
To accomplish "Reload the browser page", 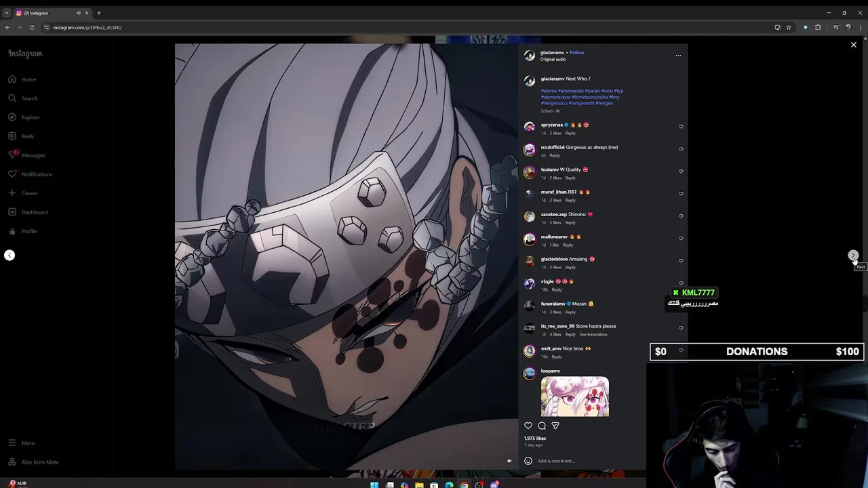I will [32, 27].
